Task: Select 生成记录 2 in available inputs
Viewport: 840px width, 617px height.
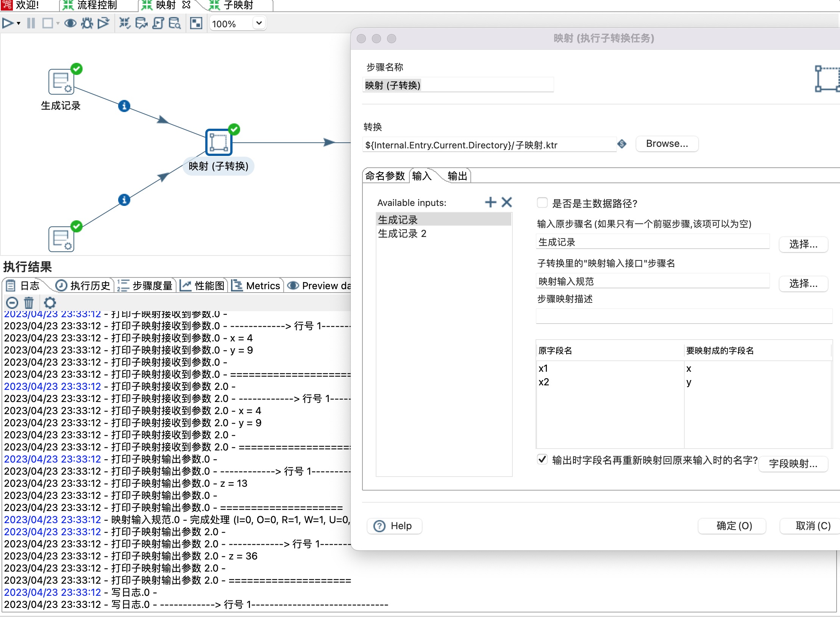Action: tap(402, 234)
